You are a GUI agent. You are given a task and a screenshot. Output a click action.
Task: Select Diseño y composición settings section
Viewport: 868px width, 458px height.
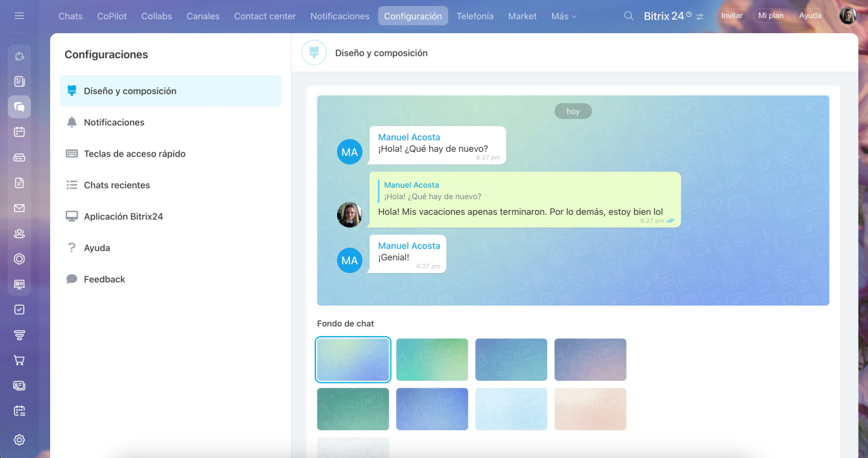coord(170,91)
